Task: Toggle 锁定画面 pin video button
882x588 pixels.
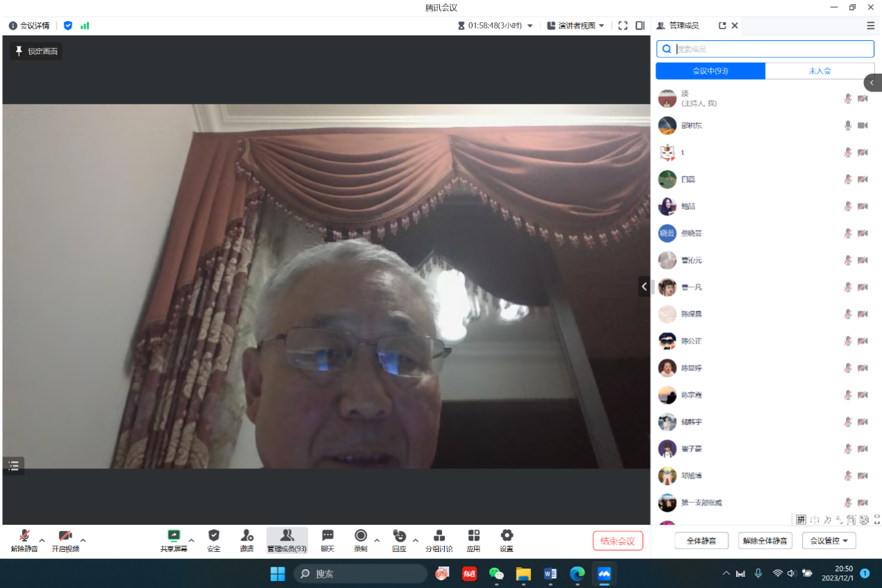Action: pyautogui.click(x=36, y=51)
